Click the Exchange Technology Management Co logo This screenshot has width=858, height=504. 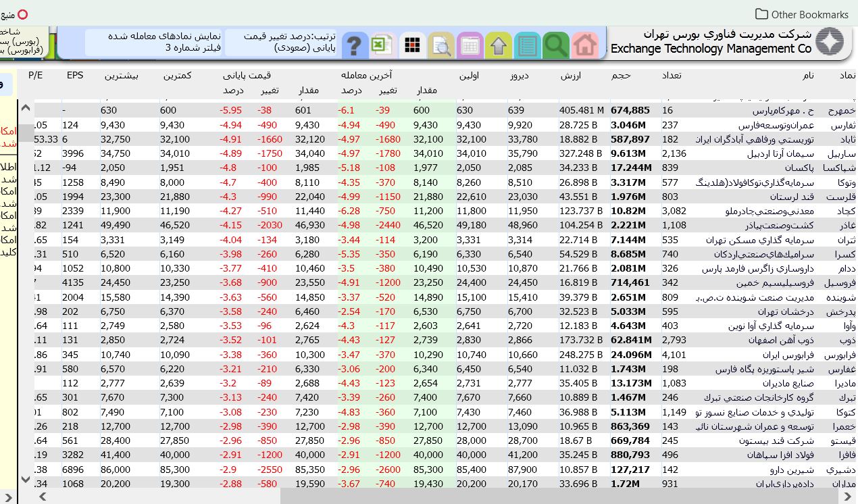pyautogui.click(x=830, y=42)
